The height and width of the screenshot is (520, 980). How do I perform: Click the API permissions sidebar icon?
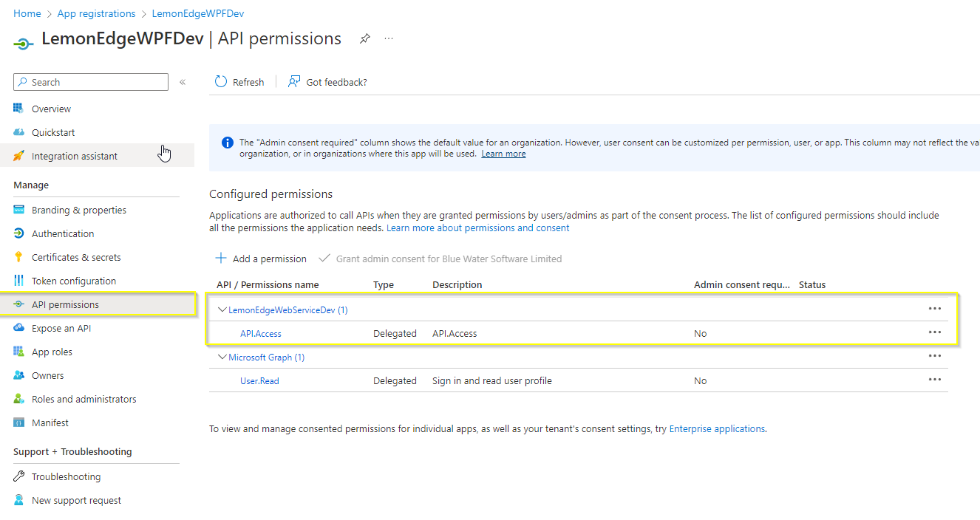tap(19, 304)
